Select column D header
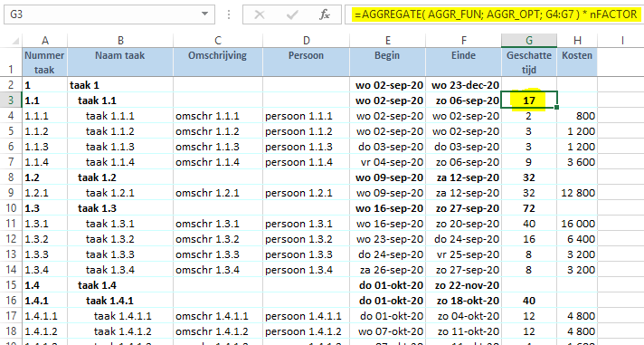 tap(306, 41)
